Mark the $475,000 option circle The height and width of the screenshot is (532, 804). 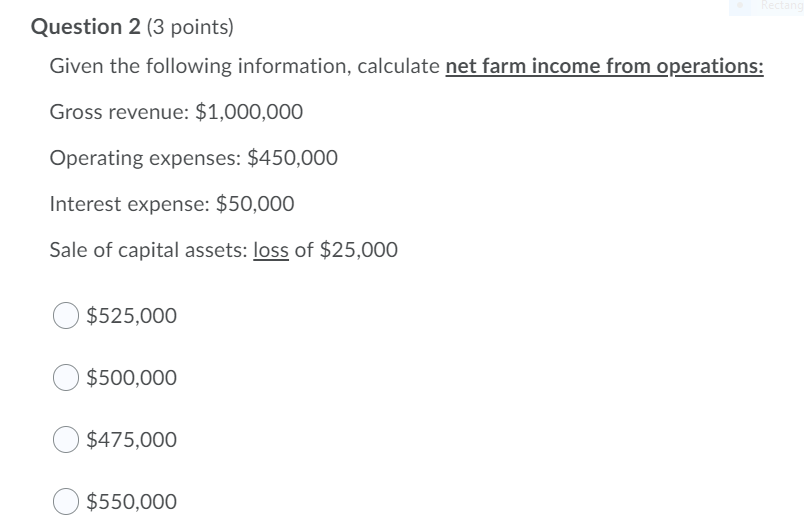pyautogui.click(x=66, y=440)
